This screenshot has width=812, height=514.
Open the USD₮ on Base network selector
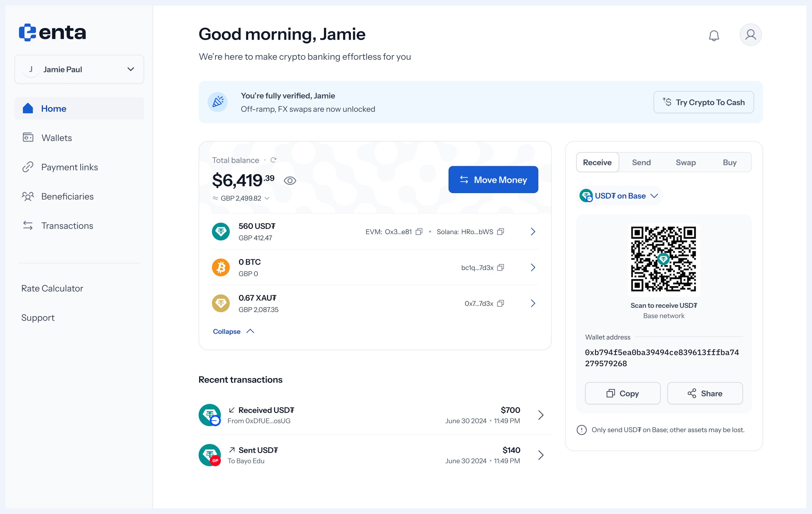point(619,196)
